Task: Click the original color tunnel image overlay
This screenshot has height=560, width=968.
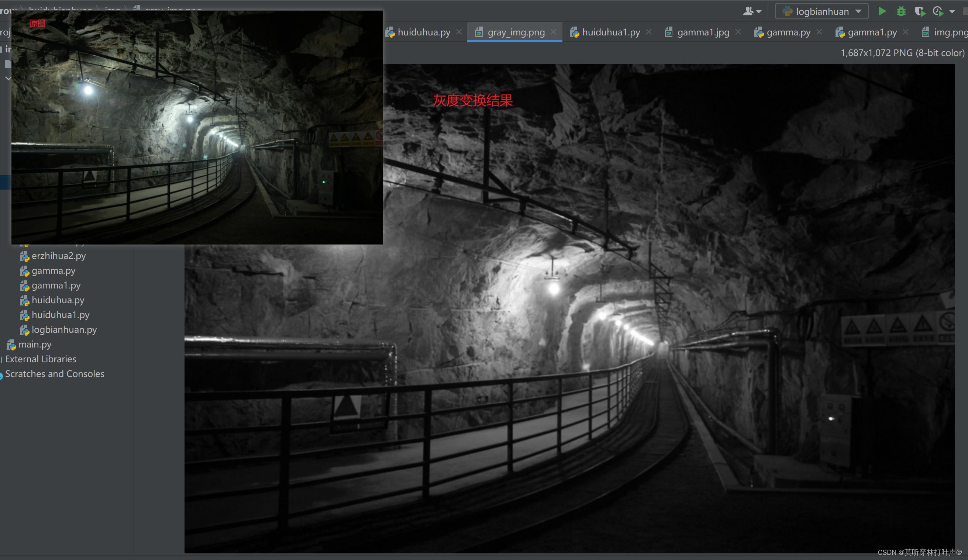Action: coord(197,127)
